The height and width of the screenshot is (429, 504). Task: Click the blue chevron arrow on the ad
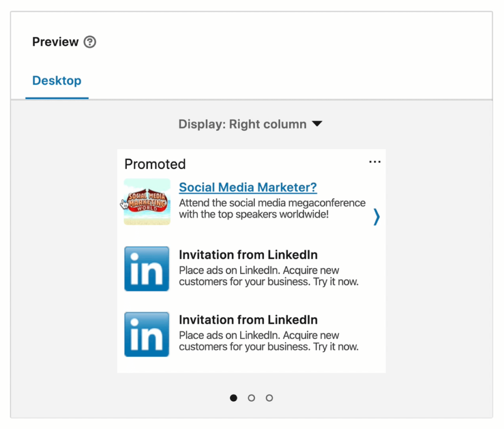point(376,217)
